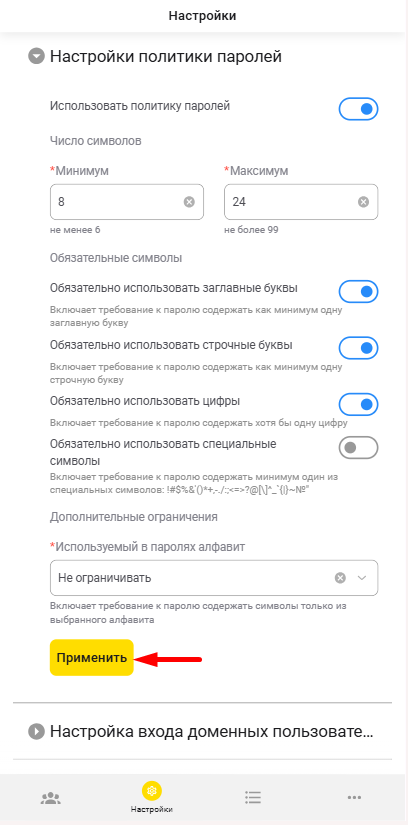
Task: Collapse the password policy settings section
Action: tap(36, 56)
